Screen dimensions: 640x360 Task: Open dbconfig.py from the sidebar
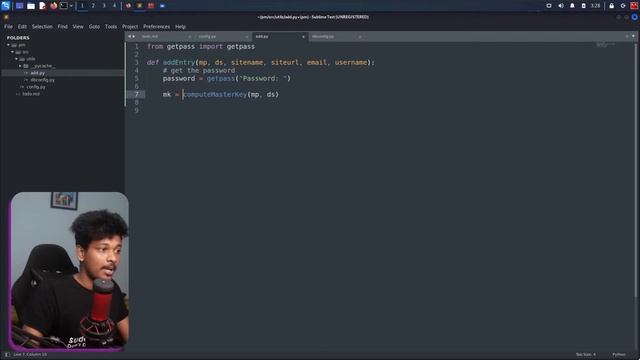[x=42, y=80]
